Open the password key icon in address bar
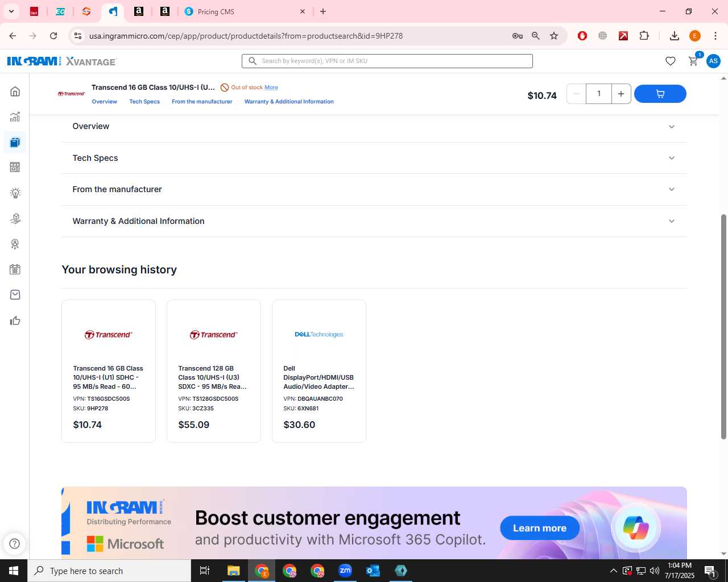The width and height of the screenshot is (728, 582). (x=518, y=36)
